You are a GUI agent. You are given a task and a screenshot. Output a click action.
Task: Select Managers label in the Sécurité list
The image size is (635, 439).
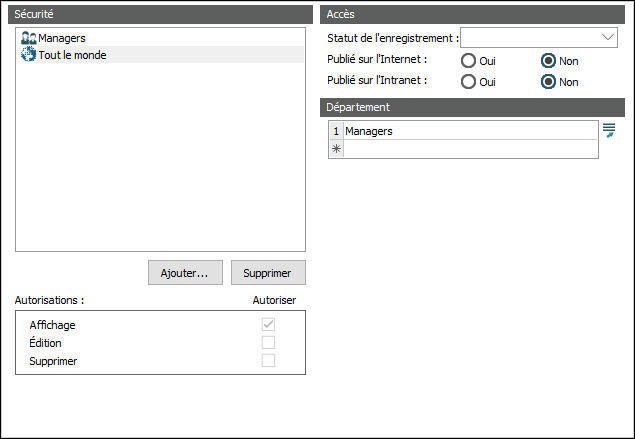click(61, 38)
